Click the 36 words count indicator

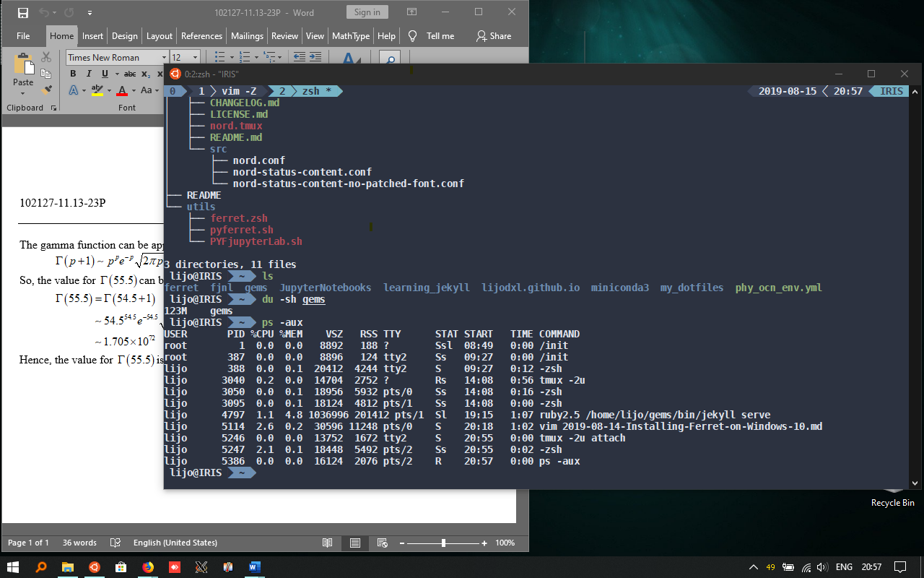79,543
